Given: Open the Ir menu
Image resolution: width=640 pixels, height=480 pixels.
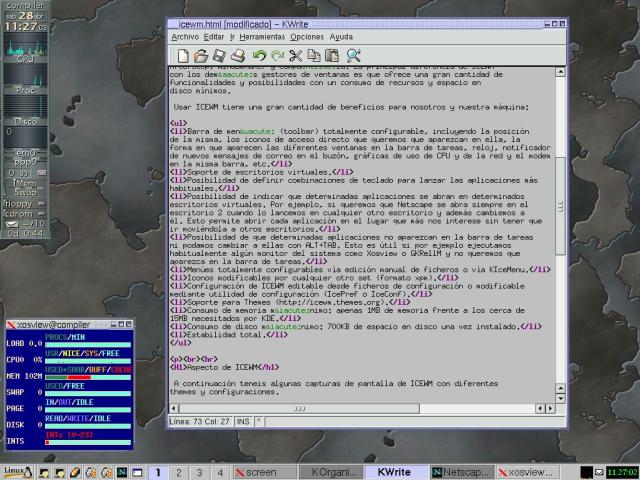Looking at the screenshot, I should (232, 37).
